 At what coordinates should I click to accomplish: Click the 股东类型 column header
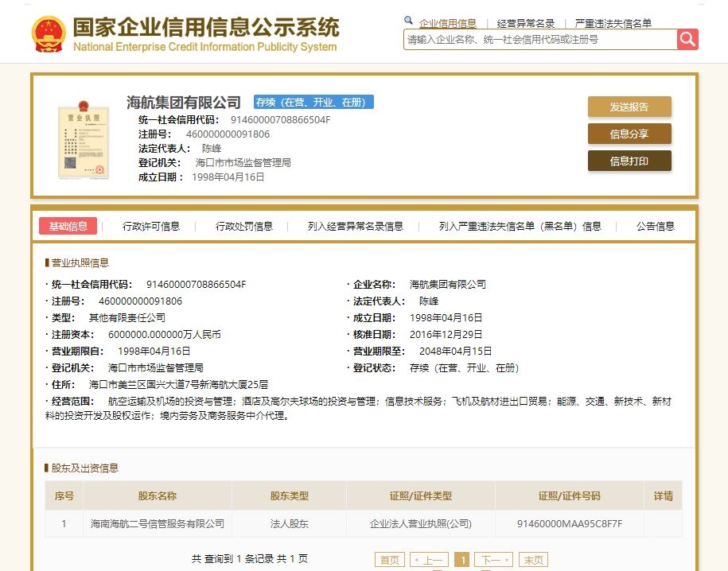coord(290,495)
